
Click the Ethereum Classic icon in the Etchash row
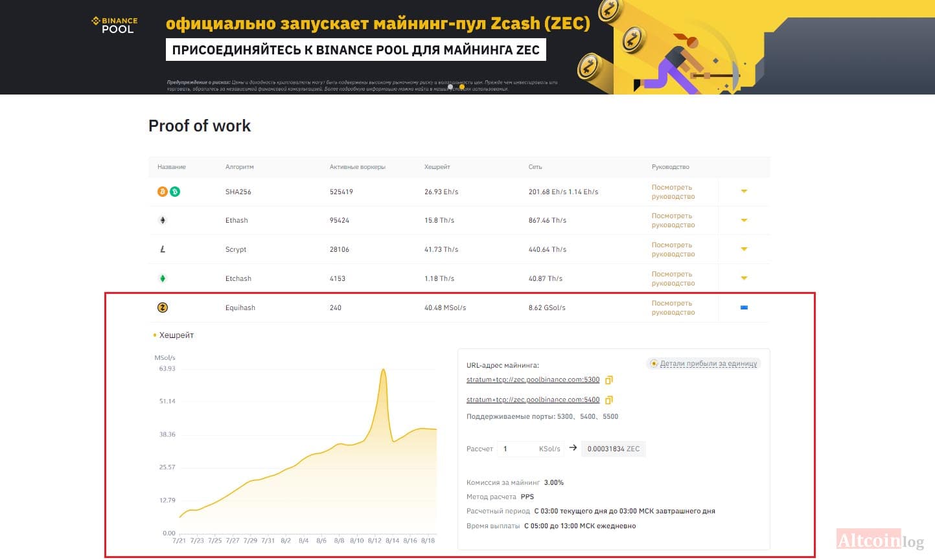(163, 278)
